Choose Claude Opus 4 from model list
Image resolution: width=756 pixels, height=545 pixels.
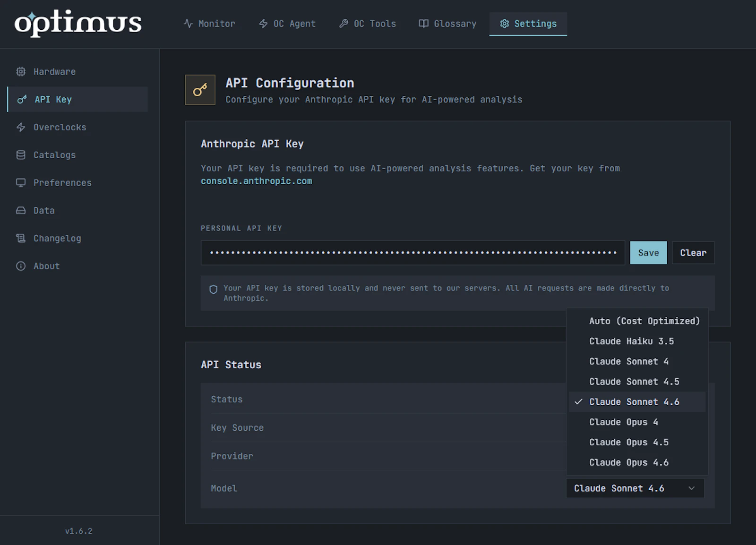[x=637, y=422]
